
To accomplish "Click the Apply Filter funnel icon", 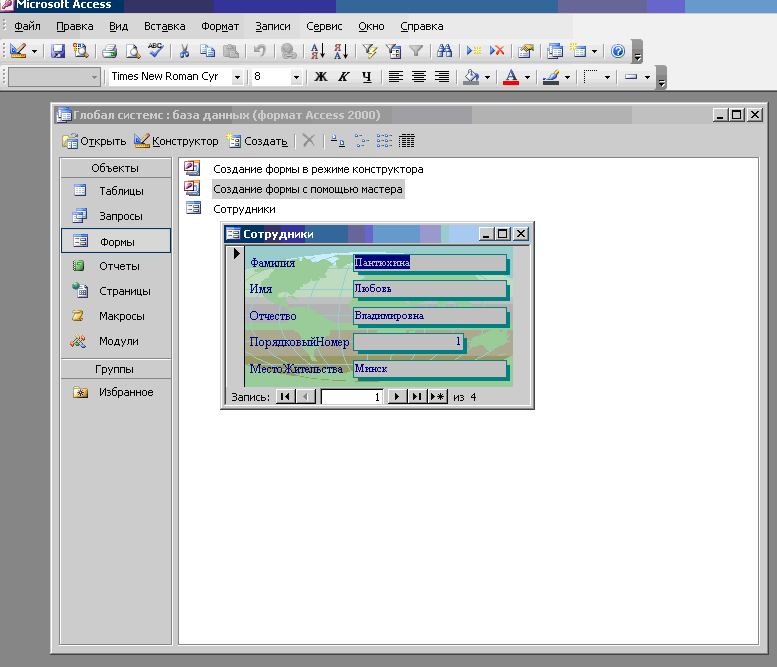I will tap(416, 51).
